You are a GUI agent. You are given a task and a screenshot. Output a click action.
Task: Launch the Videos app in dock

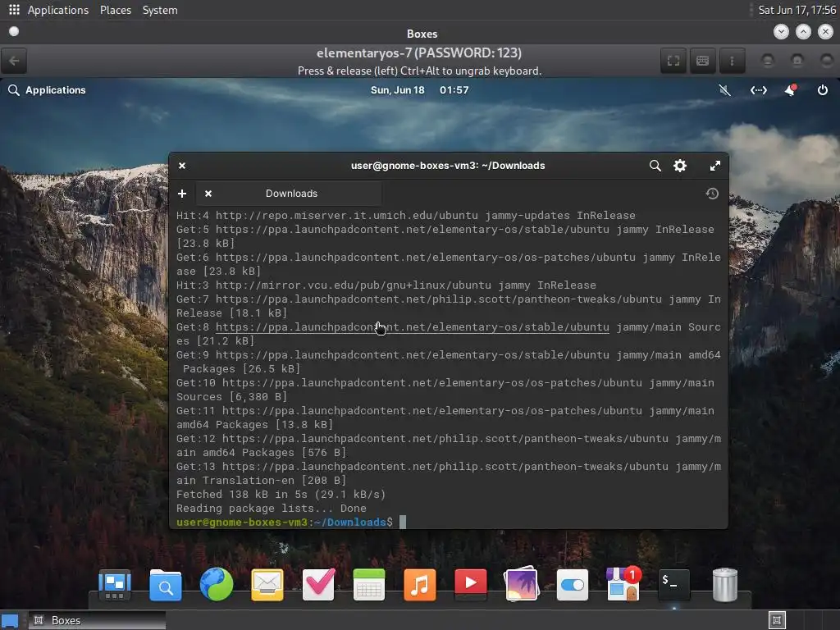471,583
